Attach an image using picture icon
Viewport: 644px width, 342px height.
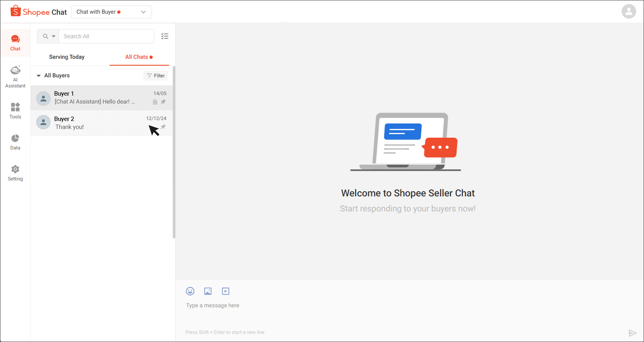click(208, 291)
